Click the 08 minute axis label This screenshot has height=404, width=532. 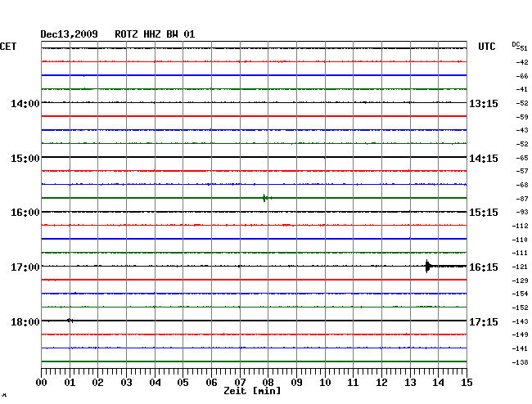pos(268,382)
